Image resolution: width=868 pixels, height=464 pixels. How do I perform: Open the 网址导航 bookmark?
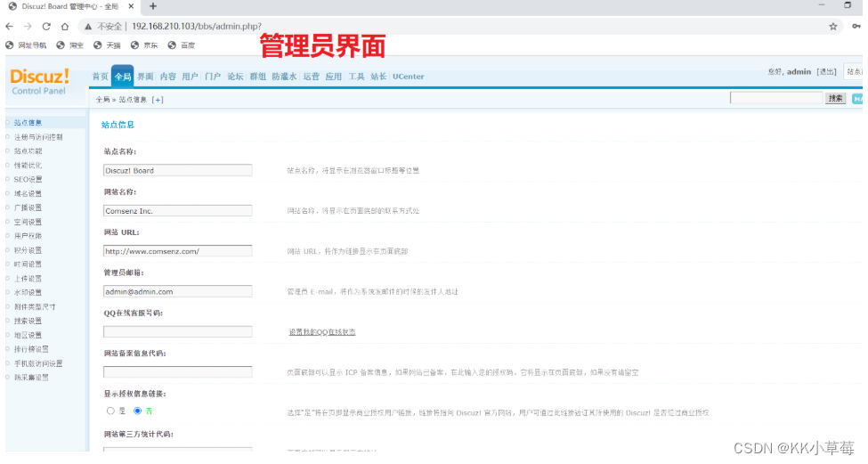click(26, 45)
